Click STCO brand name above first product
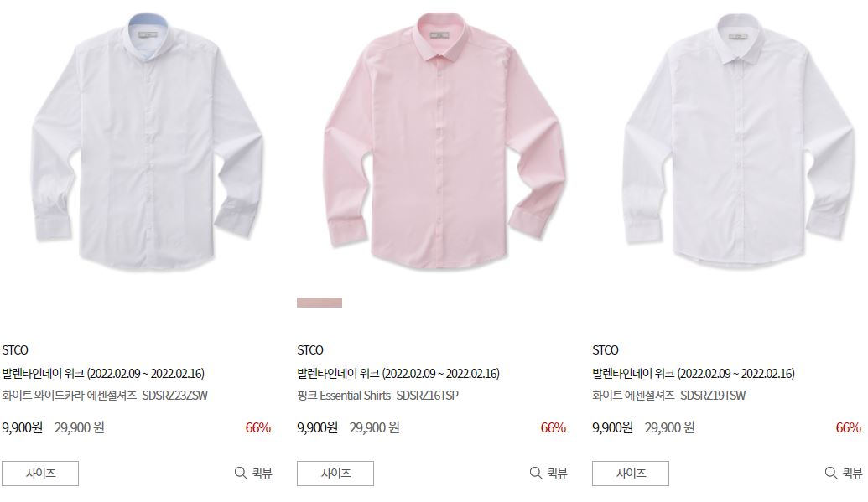This screenshot has width=868, height=502. point(15,349)
